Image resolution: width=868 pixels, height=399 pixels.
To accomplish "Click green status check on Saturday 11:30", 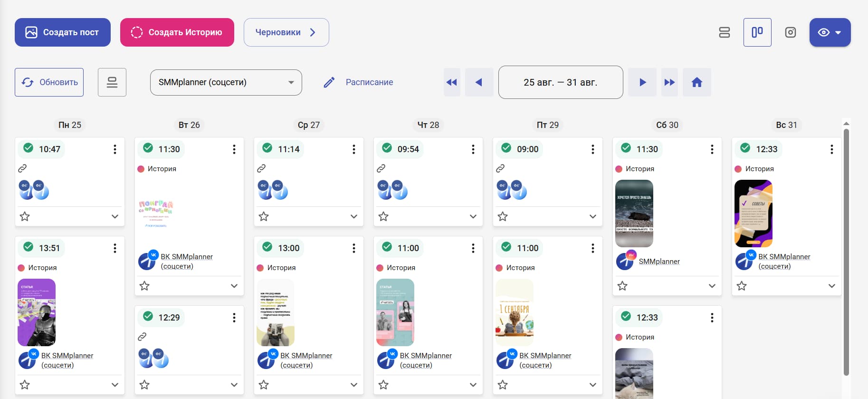I will coord(626,148).
